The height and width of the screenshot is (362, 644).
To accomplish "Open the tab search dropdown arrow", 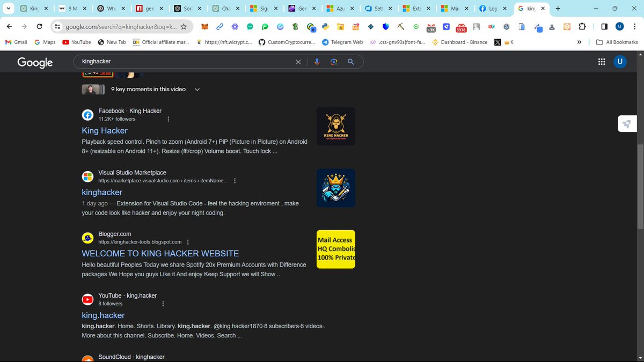I will click(8, 9).
